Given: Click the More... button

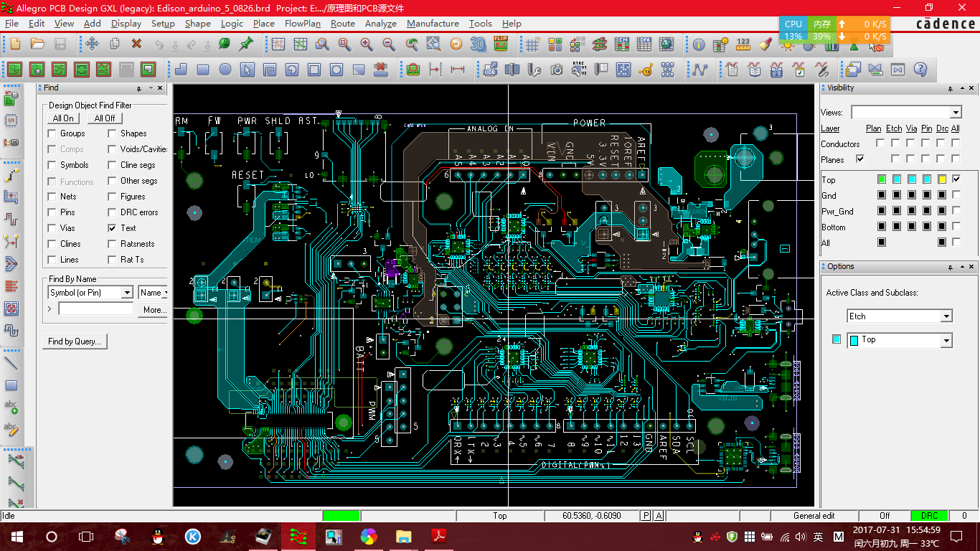Looking at the screenshot, I should [154, 310].
